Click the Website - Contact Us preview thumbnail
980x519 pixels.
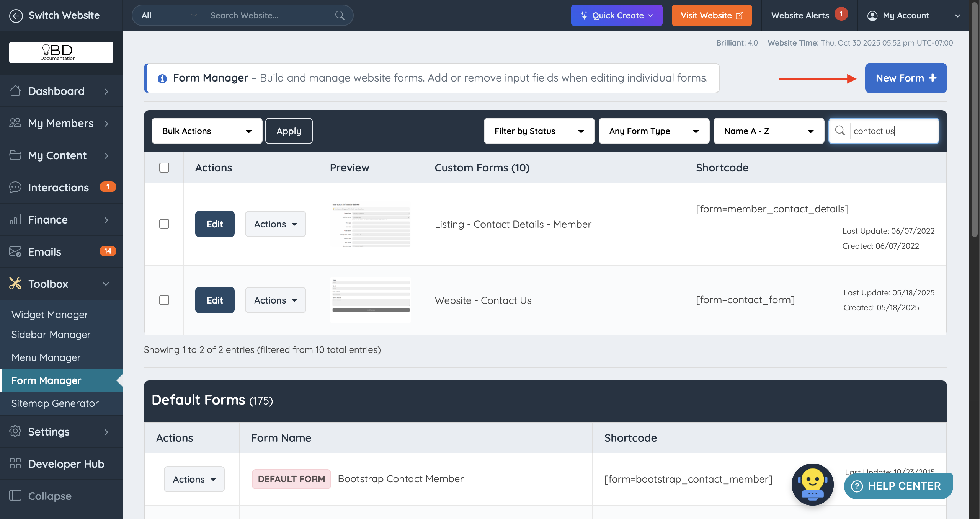pyautogui.click(x=371, y=300)
